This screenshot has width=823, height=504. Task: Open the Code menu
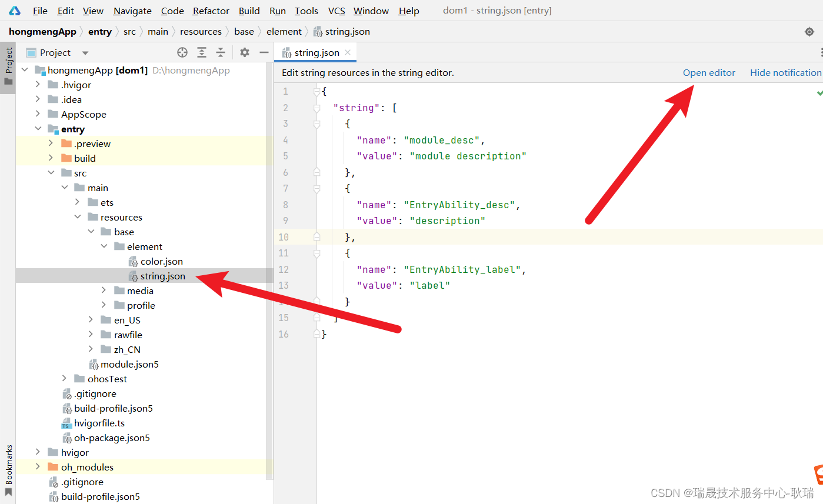pyautogui.click(x=172, y=11)
